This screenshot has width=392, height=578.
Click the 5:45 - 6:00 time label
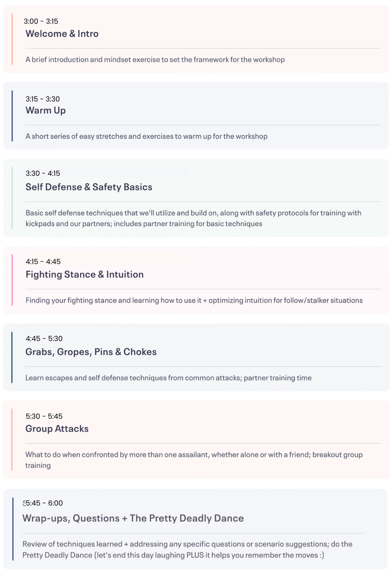pos(43,503)
